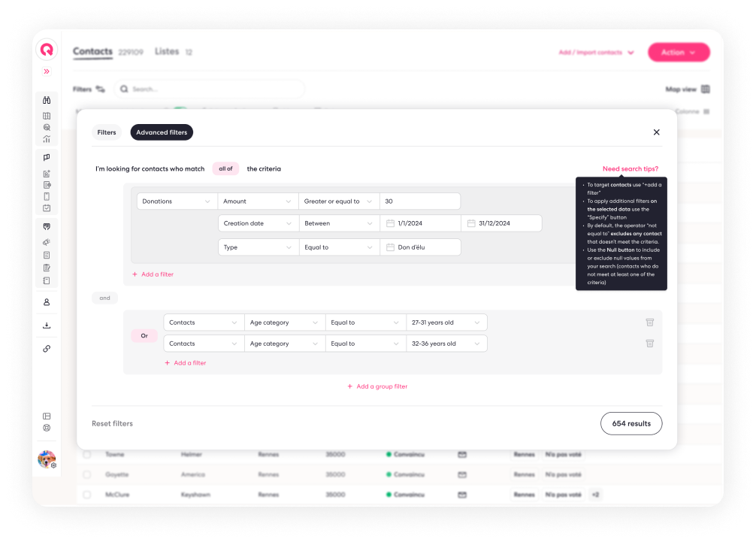
Task: Click the envelope icon in the McClure row
Action: 462,495
